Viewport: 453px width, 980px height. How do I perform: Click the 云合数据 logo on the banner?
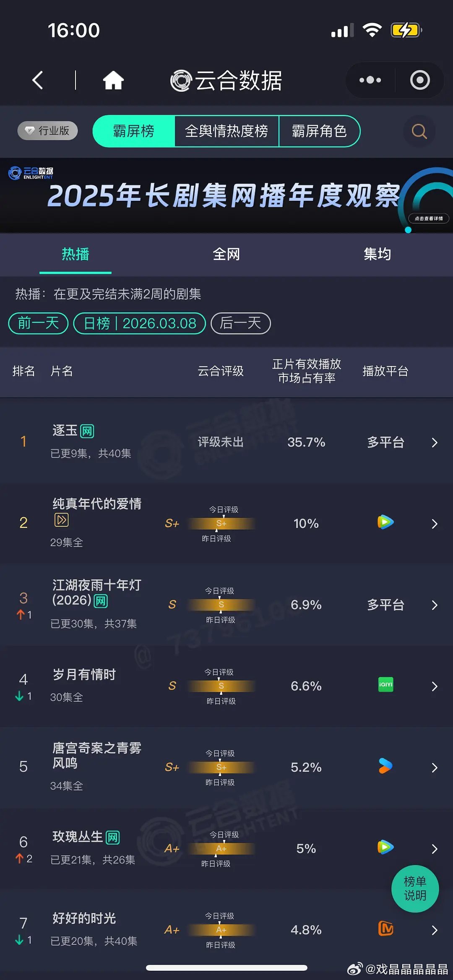tap(31, 172)
